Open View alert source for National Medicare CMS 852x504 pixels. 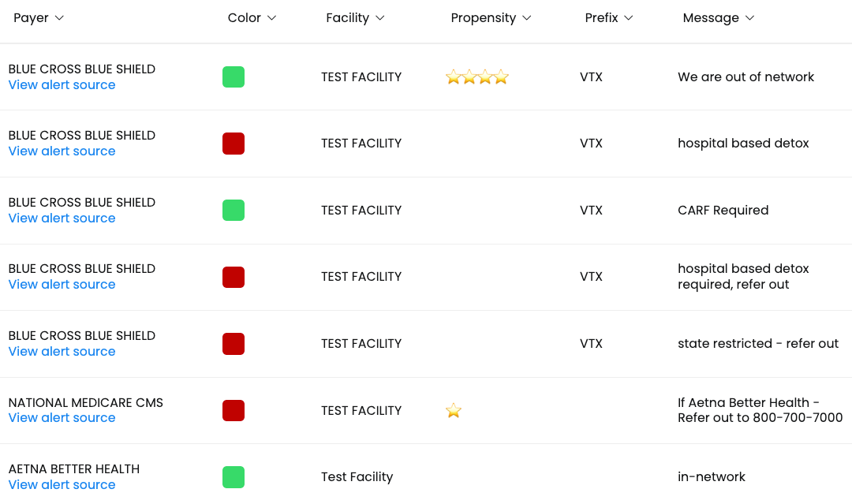point(62,418)
